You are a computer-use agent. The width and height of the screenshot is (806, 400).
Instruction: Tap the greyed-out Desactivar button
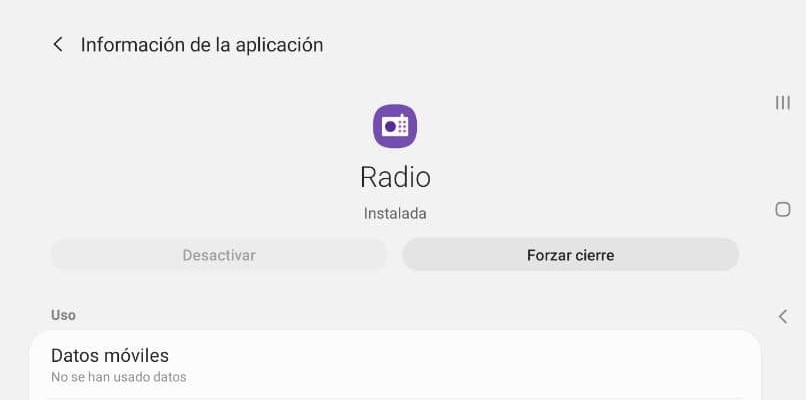click(x=219, y=255)
